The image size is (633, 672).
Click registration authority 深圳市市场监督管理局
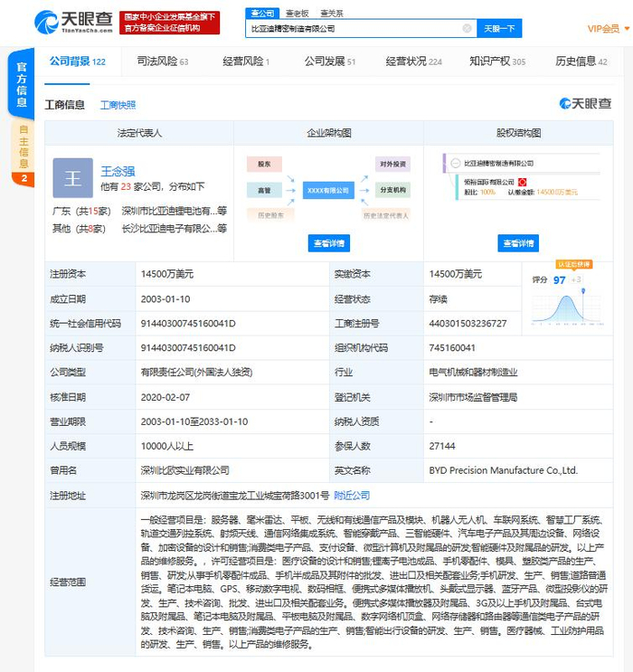pos(473,397)
